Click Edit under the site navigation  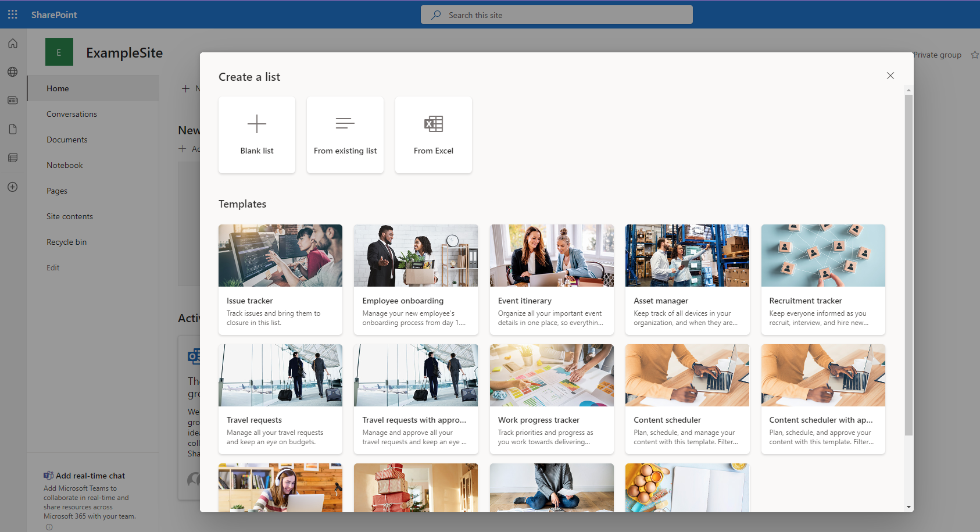pyautogui.click(x=52, y=267)
